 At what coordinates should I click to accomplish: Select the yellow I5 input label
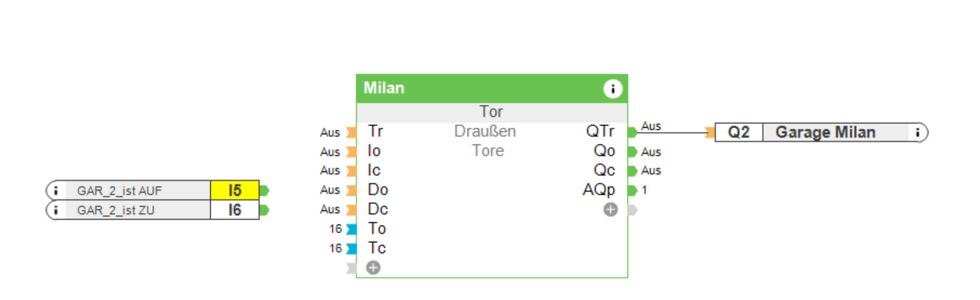tap(235, 191)
